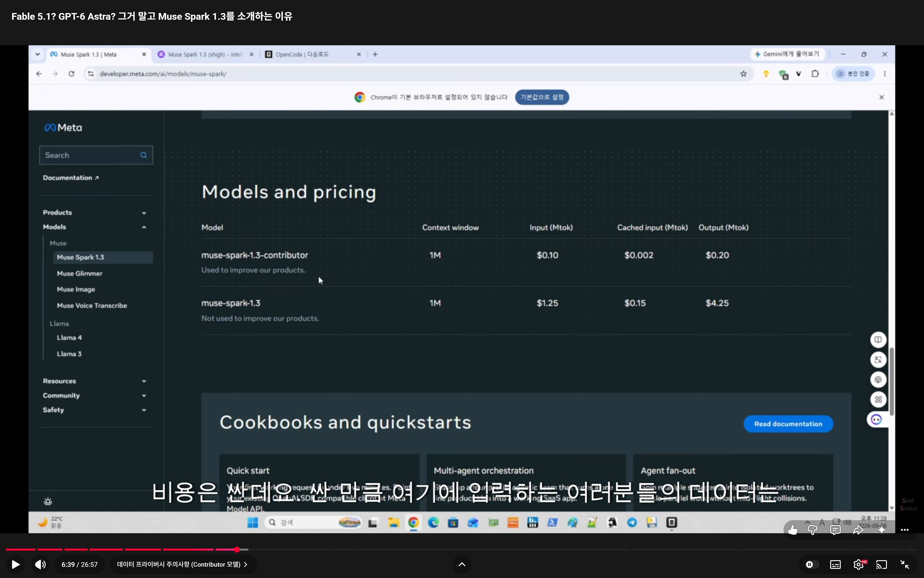Open the 'Quick start' cookbook card
This screenshot has height=578, width=924.
319,483
